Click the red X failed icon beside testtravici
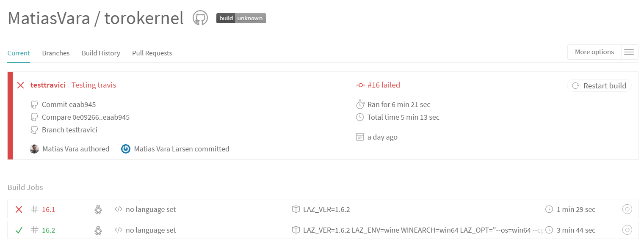The image size is (644, 247). pyautogui.click(x=20, y=85)
